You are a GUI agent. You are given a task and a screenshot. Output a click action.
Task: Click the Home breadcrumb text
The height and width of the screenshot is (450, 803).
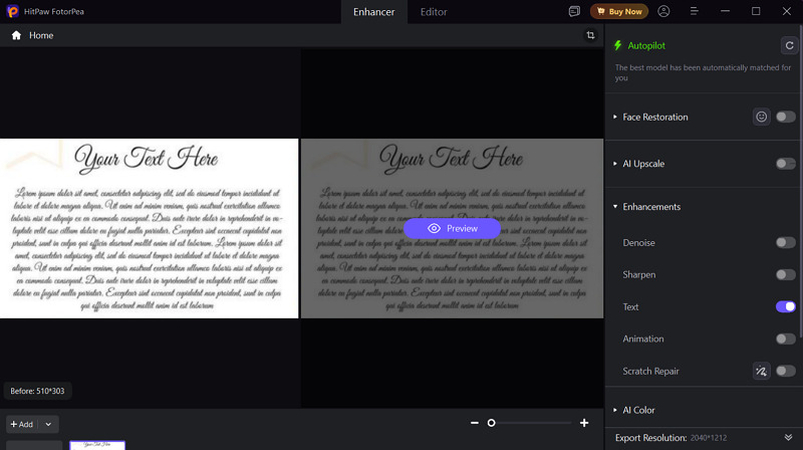(41, 35)
